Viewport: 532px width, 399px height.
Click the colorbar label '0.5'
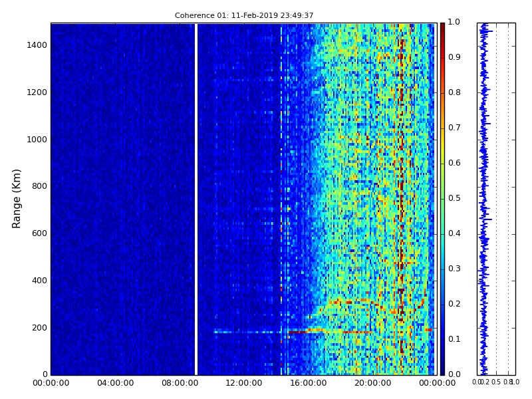pyautogui.click(x=454, y=198)
